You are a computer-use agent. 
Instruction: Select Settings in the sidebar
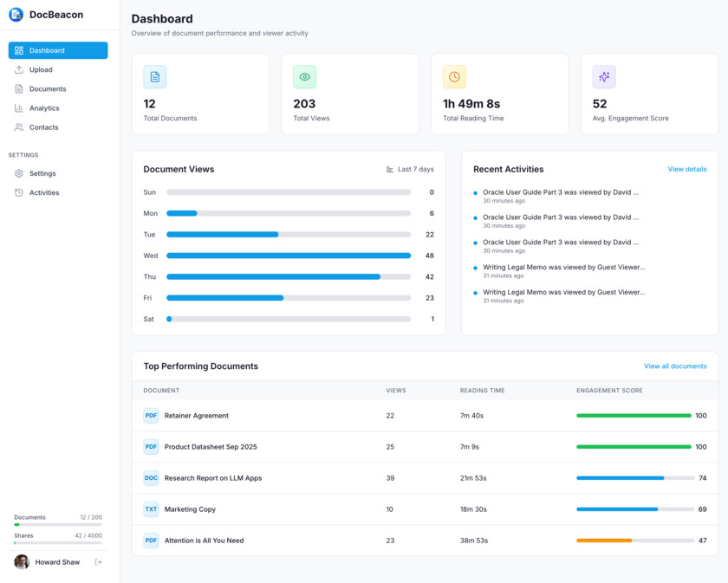pyautogui.click(x=42, y=173)
